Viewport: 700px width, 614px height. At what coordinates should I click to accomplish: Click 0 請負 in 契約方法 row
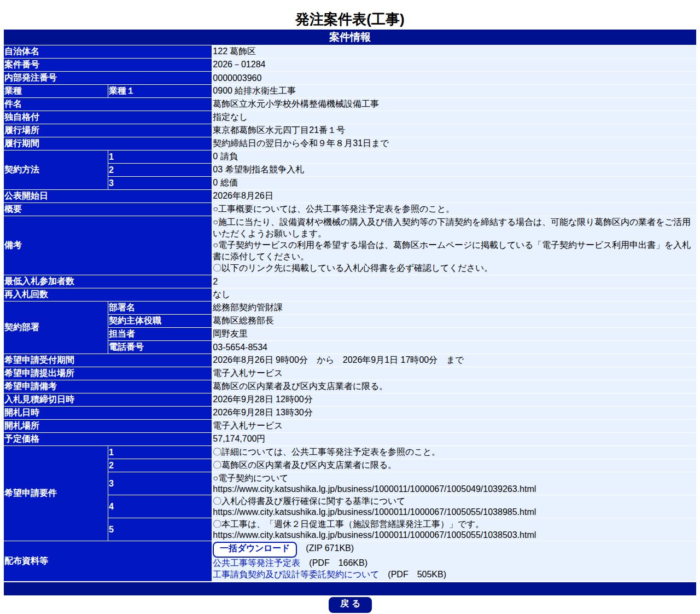225,156
